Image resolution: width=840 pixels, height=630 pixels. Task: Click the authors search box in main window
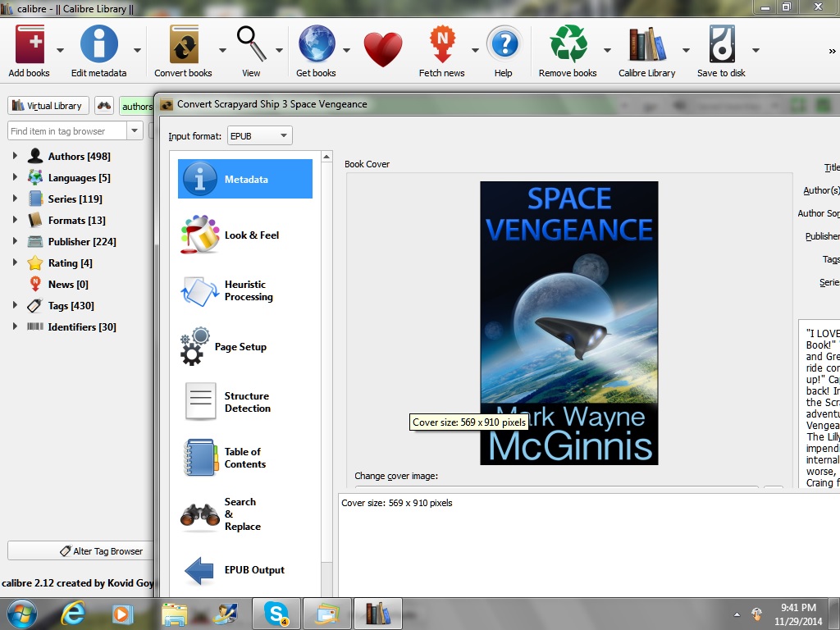click(x=137, y=106)
